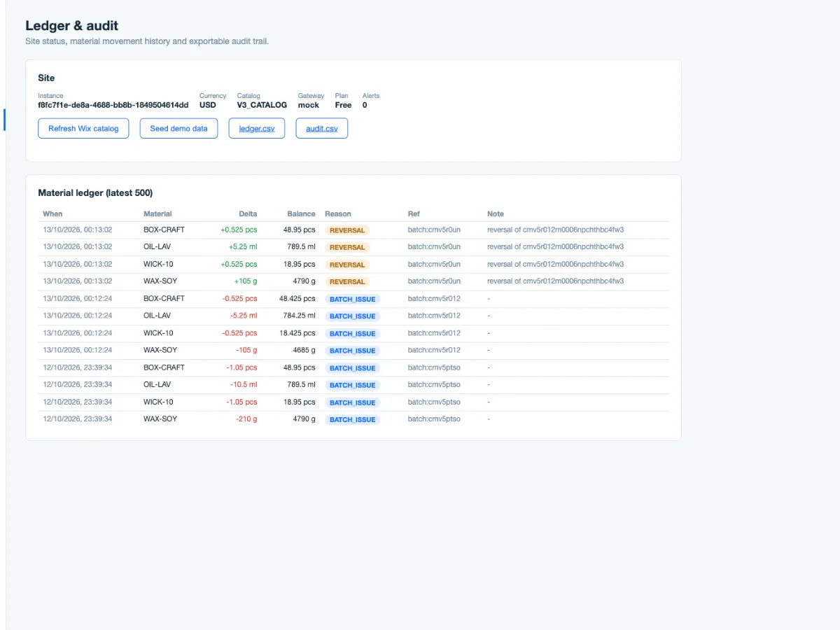This screenshot has height=630, width=840.
Task: Click the mock gateway value
Action: [x=309, y=105]
